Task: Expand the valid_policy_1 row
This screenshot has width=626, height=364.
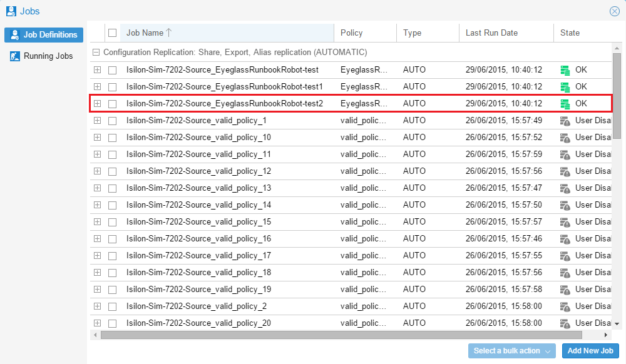Action: [x=98, y=121]
